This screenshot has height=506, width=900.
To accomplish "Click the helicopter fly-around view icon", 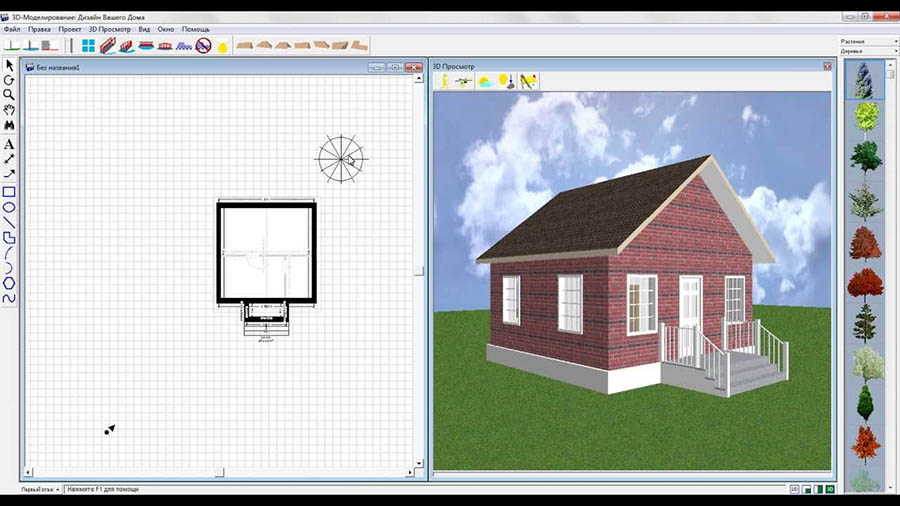I will 463,81.
